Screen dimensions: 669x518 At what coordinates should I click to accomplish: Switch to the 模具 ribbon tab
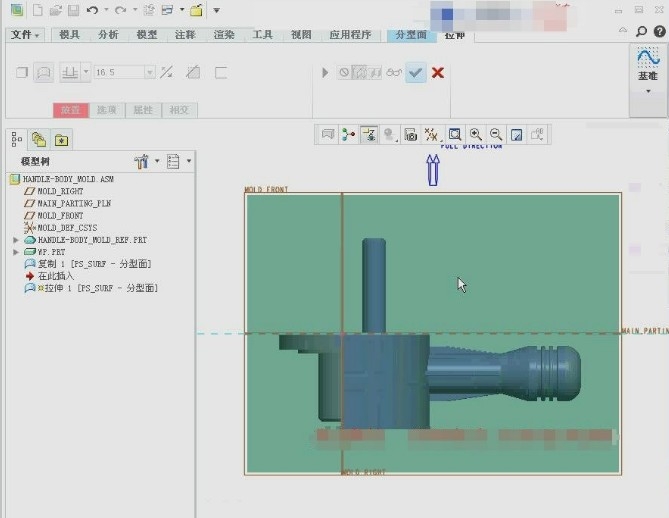point(70,35)
